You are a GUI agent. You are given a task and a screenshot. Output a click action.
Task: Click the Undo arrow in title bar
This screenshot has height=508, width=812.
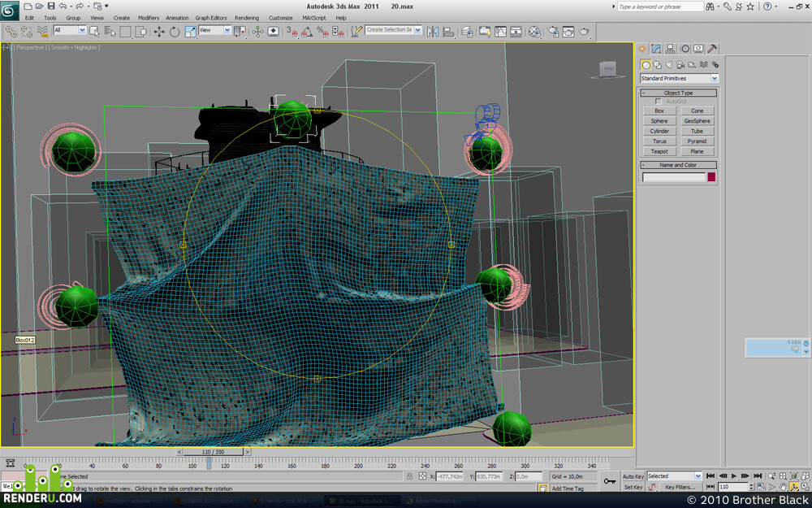coord(63,7)
